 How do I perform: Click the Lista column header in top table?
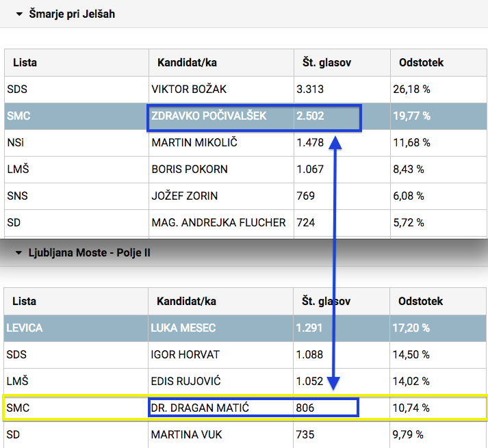pos(25,62)
